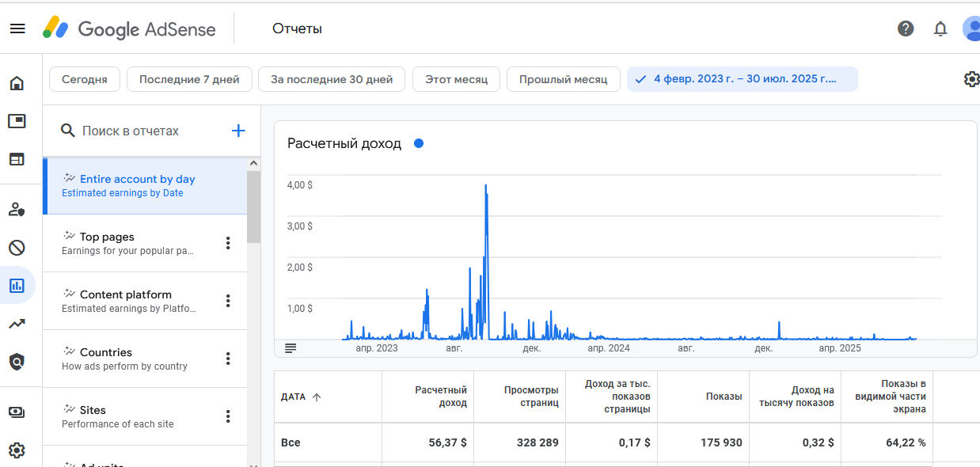This screenshot has height=467, width=980.
Task: Open the Top pages report
Action: coord(145,243)
